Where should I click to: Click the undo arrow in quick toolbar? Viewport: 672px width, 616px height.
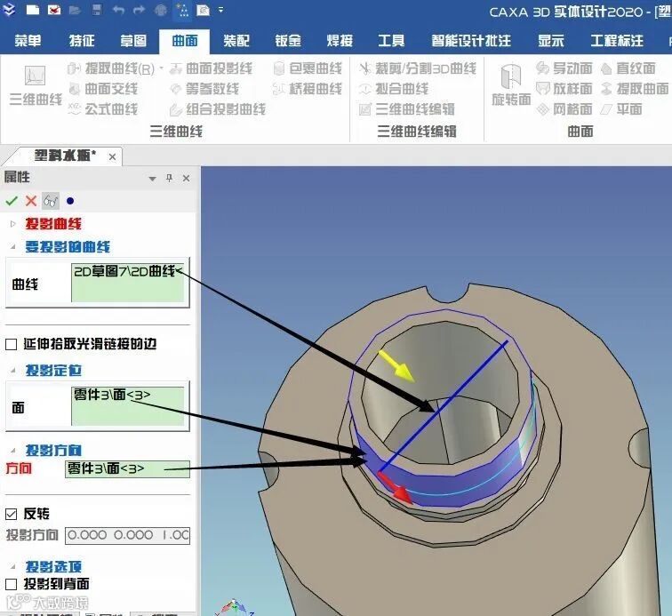[x=119, y=10]
